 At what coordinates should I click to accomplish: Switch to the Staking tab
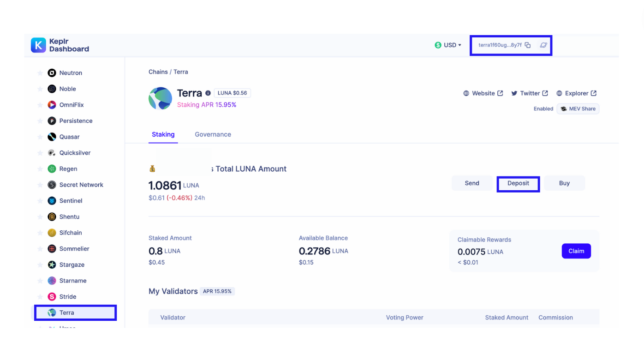163,134
